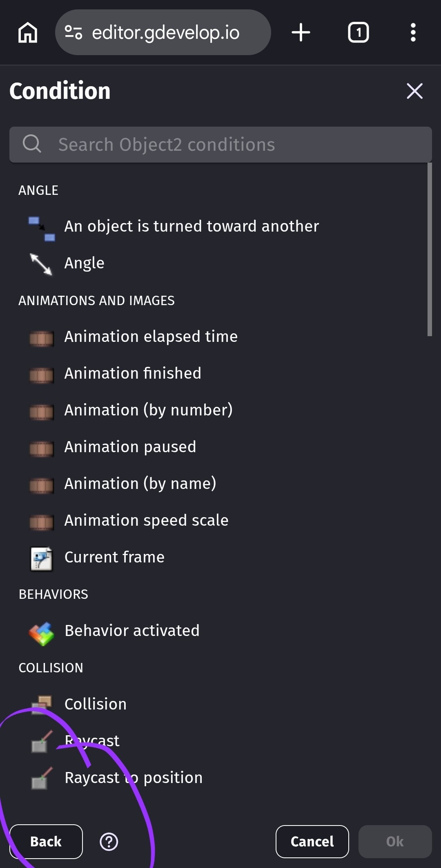
Task: Select Animation (by number) condition
Action: pyautogui.click(x=148, y=410)
